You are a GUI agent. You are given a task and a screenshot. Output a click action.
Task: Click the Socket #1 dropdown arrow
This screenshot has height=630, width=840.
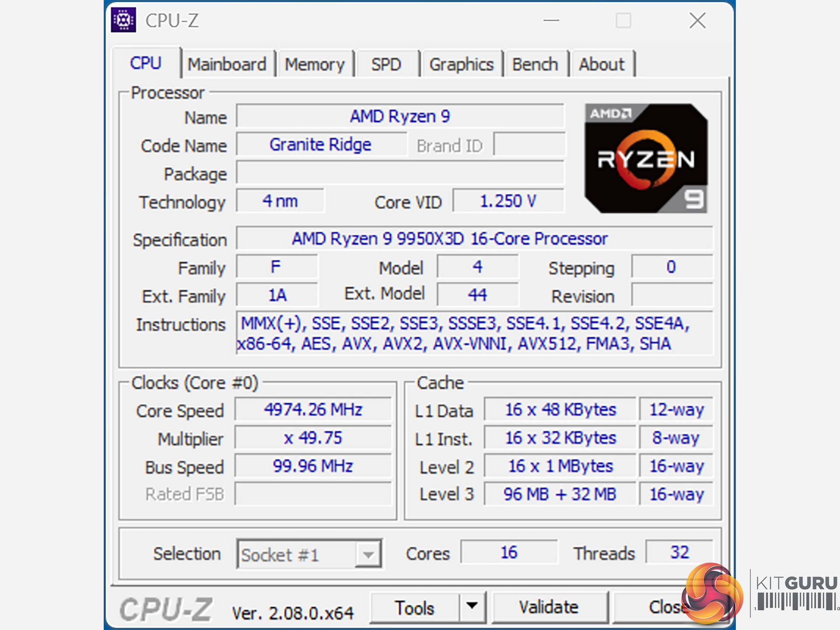(368, 554)
